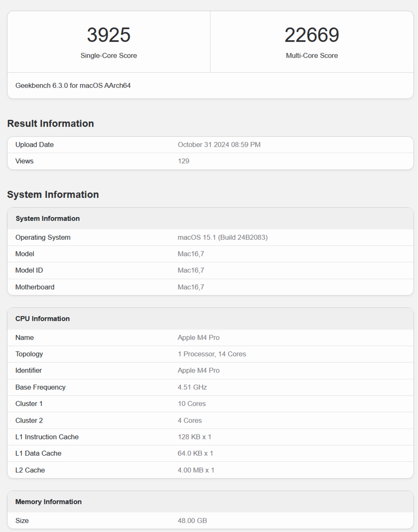Image resolution: width=418 pixels, height=532 pixels.
Task: Click the Geekbench 6.3.0 for macOS AArch64 text
Action: (x=73, y=86)
